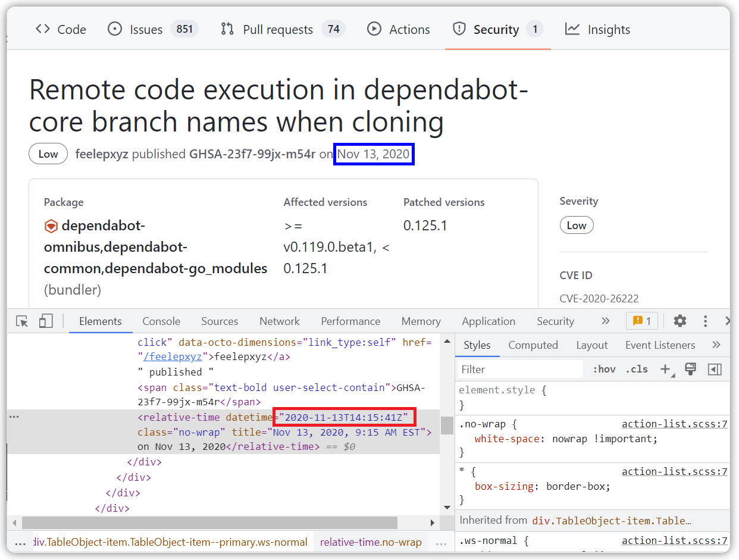This screenshot has width=739, height=560.
Task: Toggle the device toolbar icon
Action: pos(46,321)
